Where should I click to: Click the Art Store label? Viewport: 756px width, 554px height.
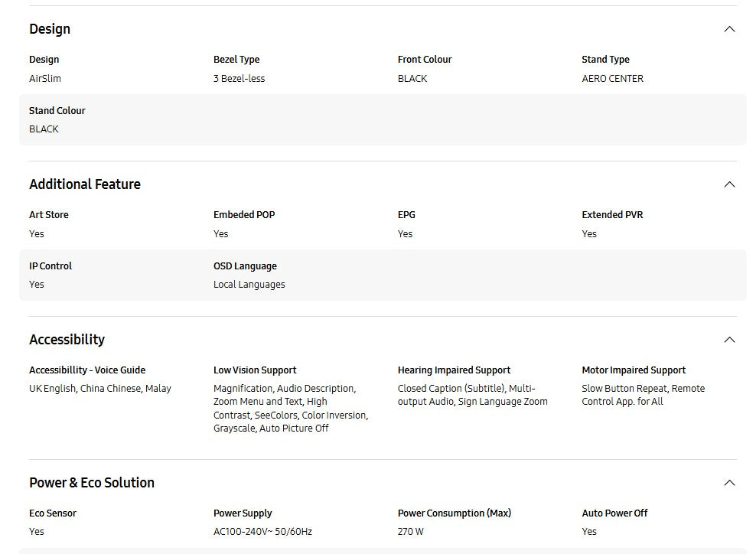pyautogui.click(x=49, y=215)
